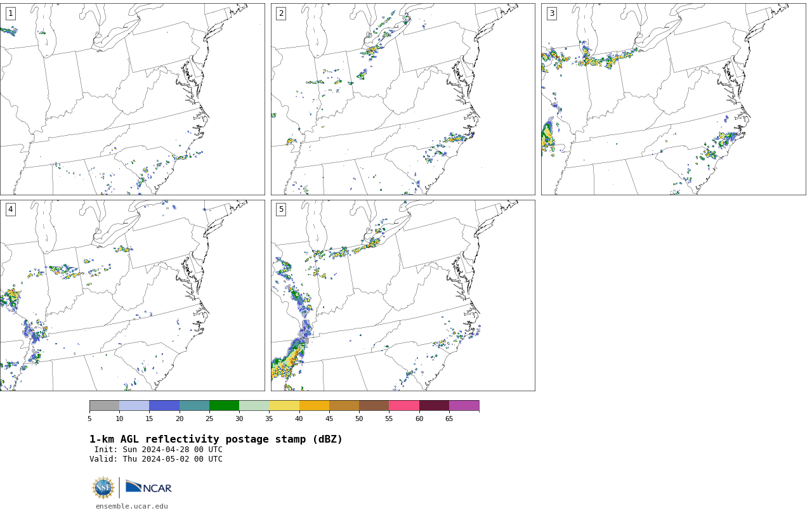The image size is (812, 513).
Task: Click the colorbar tick label 35
Action: pos(269,419)
